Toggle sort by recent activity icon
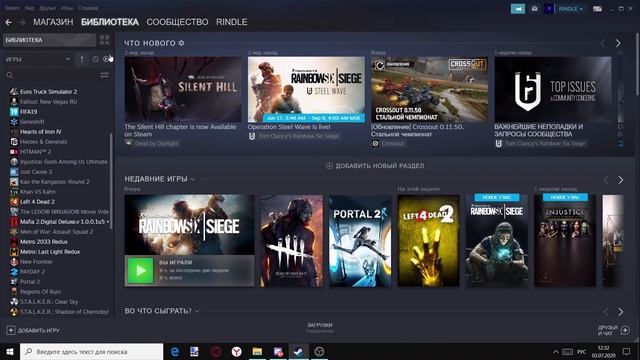Image resolution: width=640 pixels, height=360 pixels. click(95, 60)
